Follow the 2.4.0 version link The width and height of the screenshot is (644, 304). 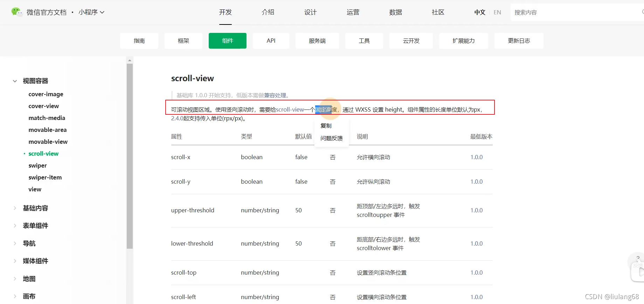177,118
